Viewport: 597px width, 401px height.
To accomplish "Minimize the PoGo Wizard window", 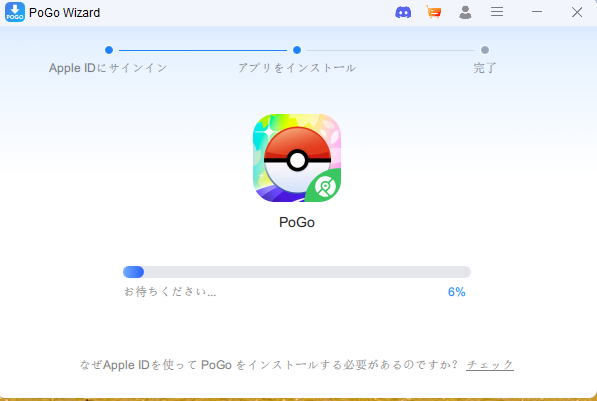I will [x=537, y=12].
